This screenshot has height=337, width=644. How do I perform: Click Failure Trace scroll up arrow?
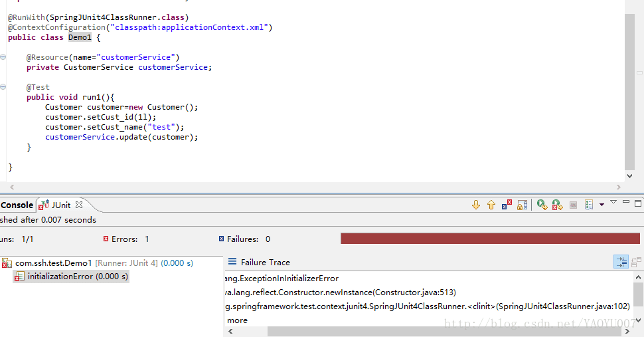coord(638,277)
